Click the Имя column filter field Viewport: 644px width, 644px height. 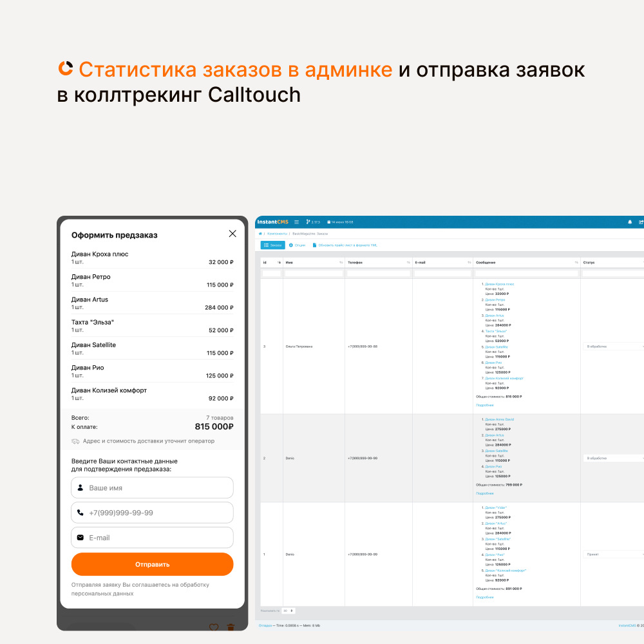coord(314,273)
